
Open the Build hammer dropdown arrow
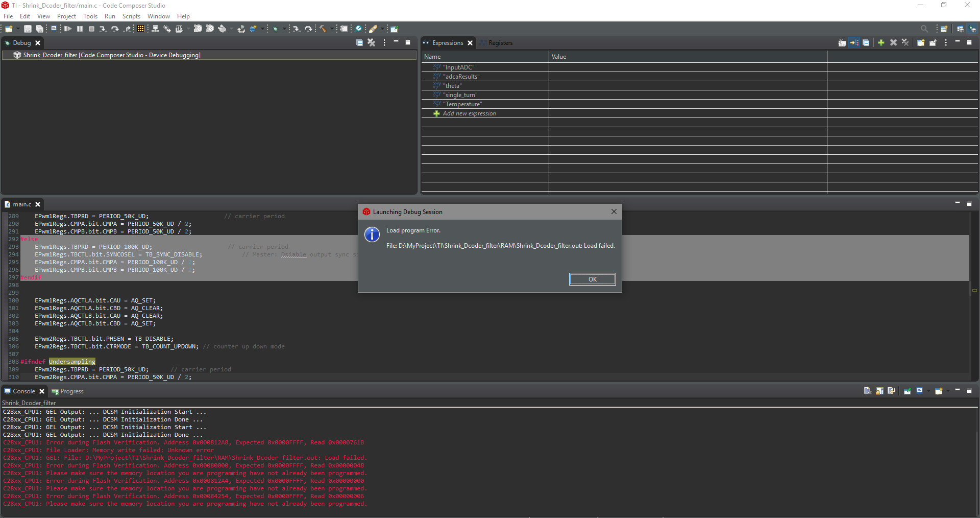(x=332, y=29)
